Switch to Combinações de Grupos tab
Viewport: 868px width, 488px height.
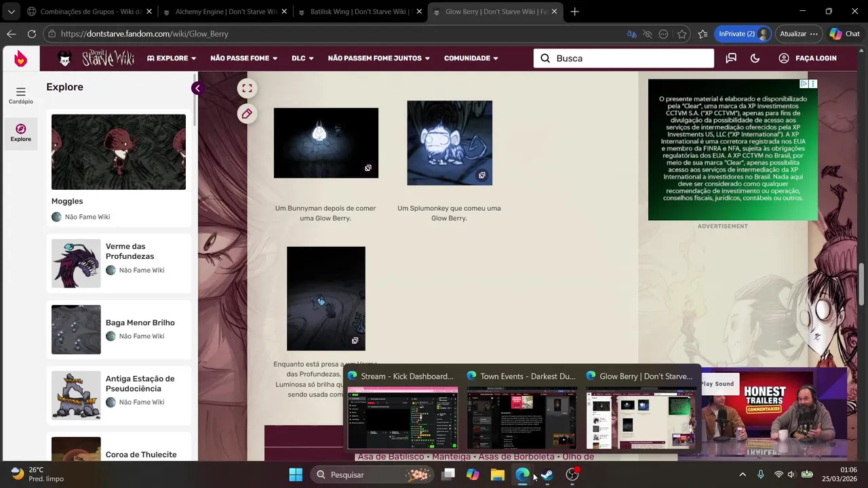(85, 12)
